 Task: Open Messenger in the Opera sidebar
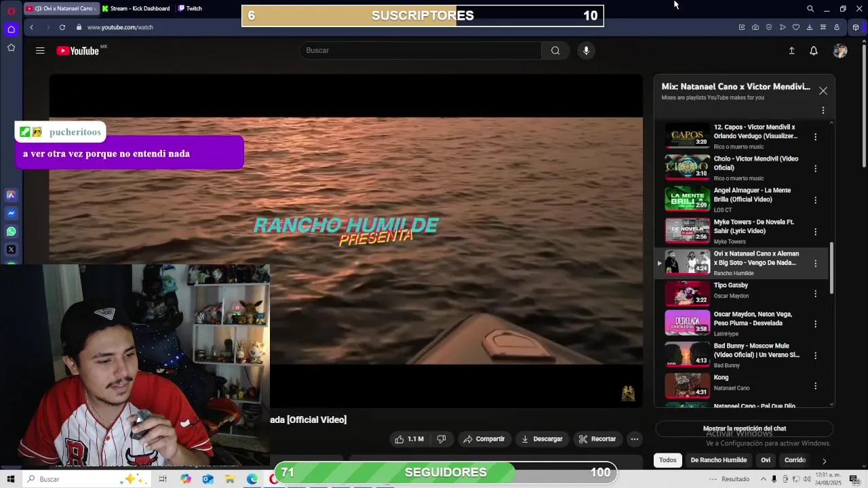11,213
